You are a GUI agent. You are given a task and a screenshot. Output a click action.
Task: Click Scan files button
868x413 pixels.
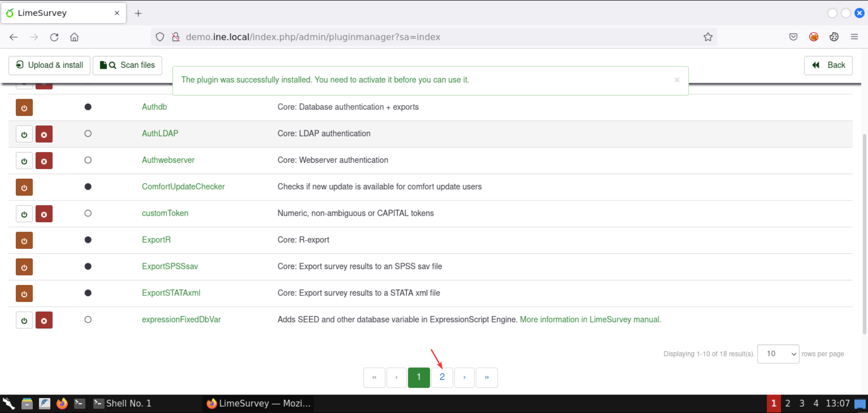[x=127, y=65]
